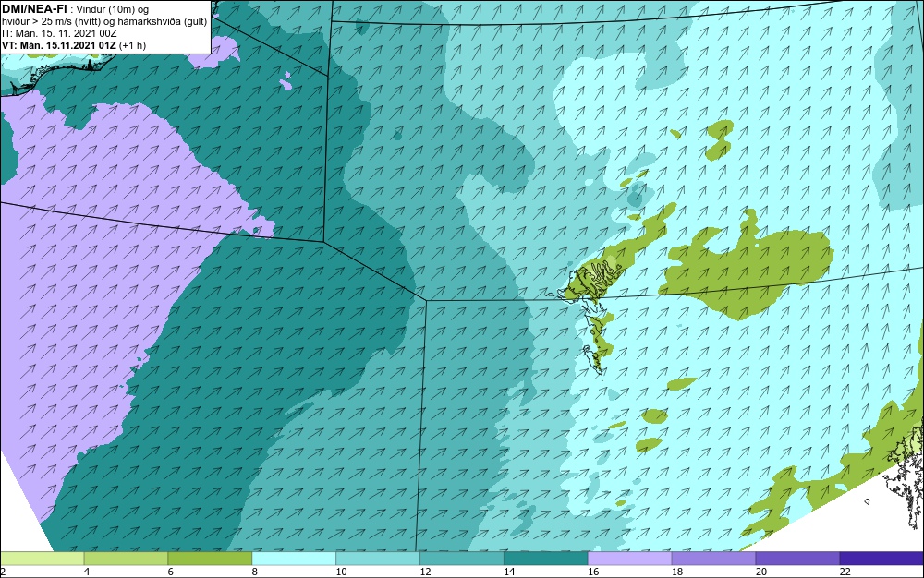Click the DMI/NEA-FI title text
Screen dimensions: 924x578
[34, 9]
